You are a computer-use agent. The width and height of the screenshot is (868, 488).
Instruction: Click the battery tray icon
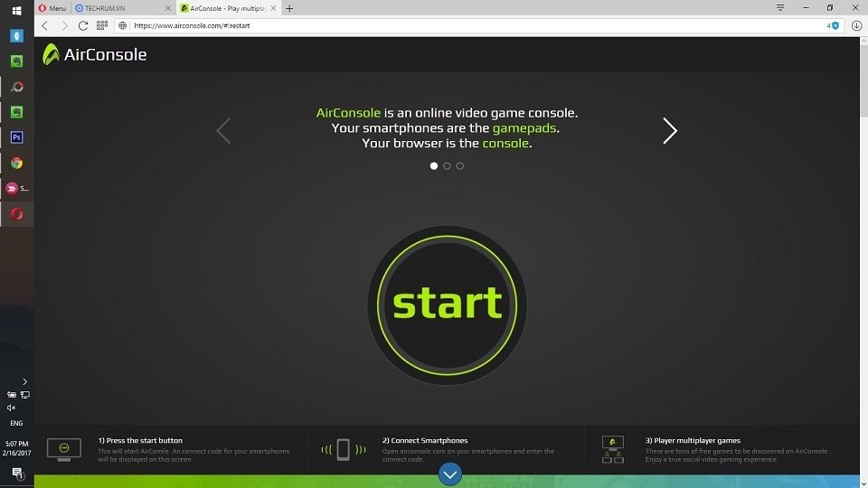click(x=11, y=395)
